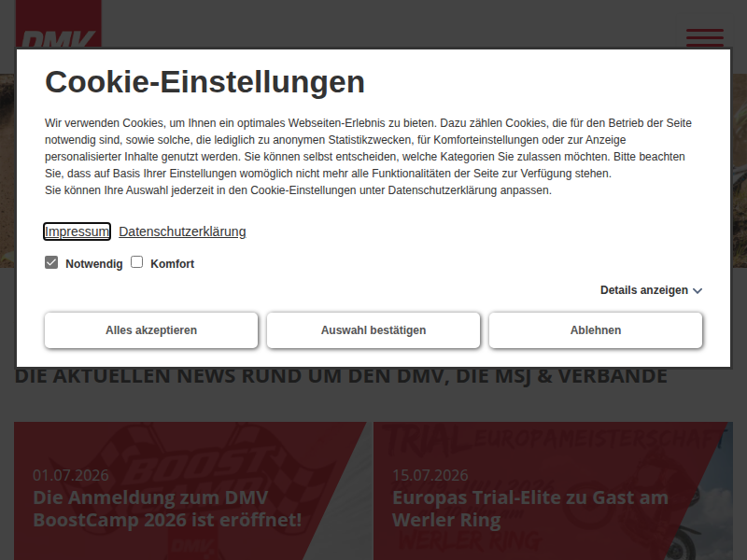Click the Notwendig label text
This screenshot has width=747, height=560.
tap(94, 264)
